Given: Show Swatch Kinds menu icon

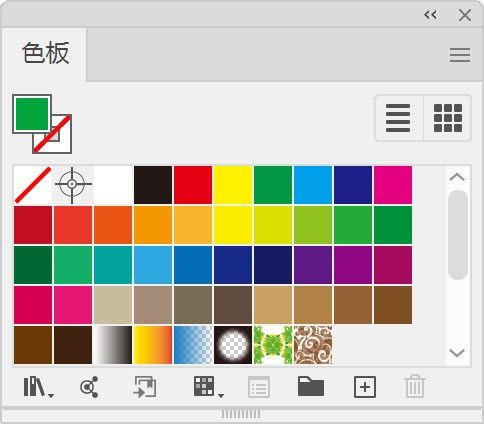Looking at the screenshot, I should [x=208, y=387].
